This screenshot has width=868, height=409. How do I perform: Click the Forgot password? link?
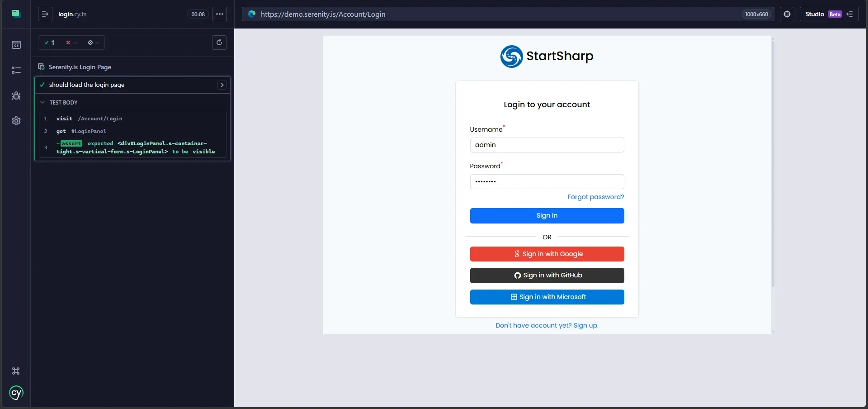pos(596,197)
